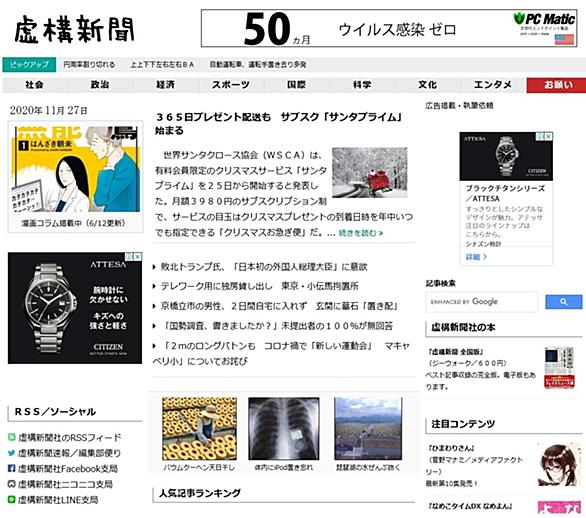Click the blue Google search magnifier button

pyautogui.click(x=564, y=302)
